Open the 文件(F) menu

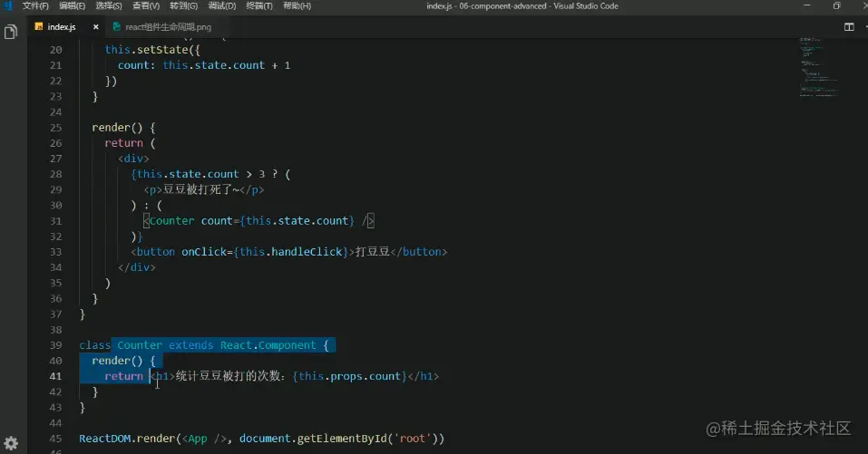click(35, 5)
